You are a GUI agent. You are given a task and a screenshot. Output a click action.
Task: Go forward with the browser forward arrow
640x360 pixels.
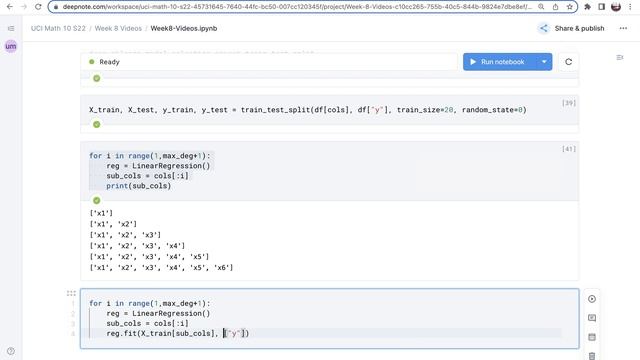[x=24, y=7]
